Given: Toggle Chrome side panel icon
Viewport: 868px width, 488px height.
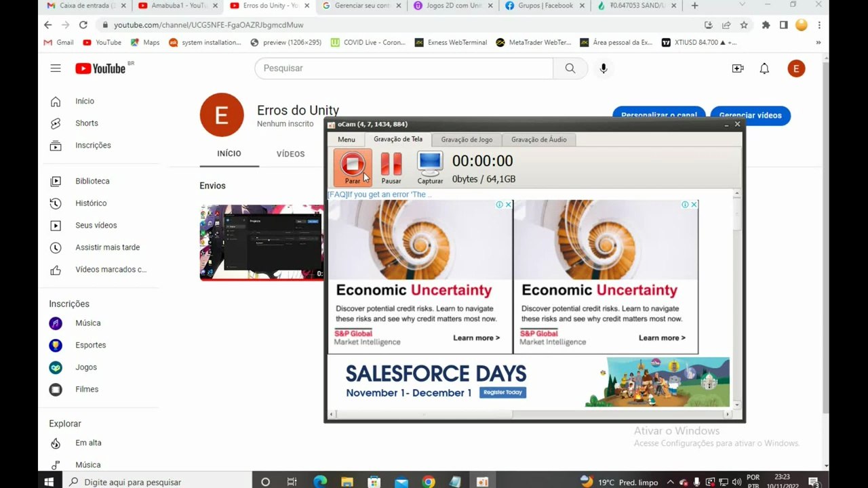Looking at the screenshot, I should coord(783,25).
